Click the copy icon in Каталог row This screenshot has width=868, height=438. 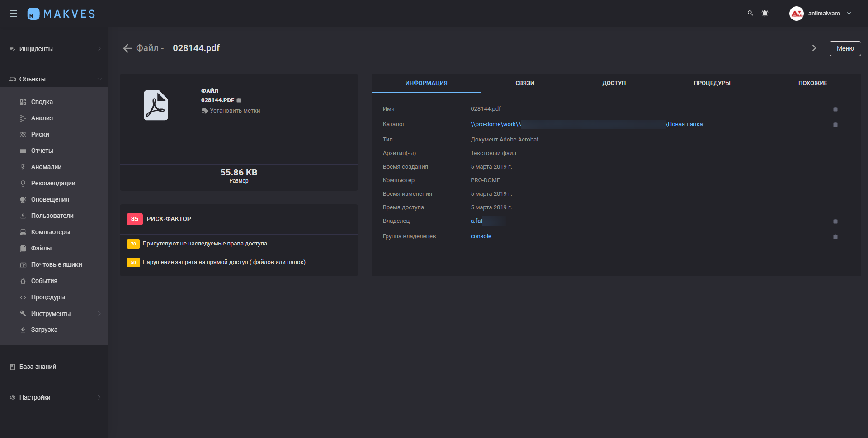pos(835,125)
